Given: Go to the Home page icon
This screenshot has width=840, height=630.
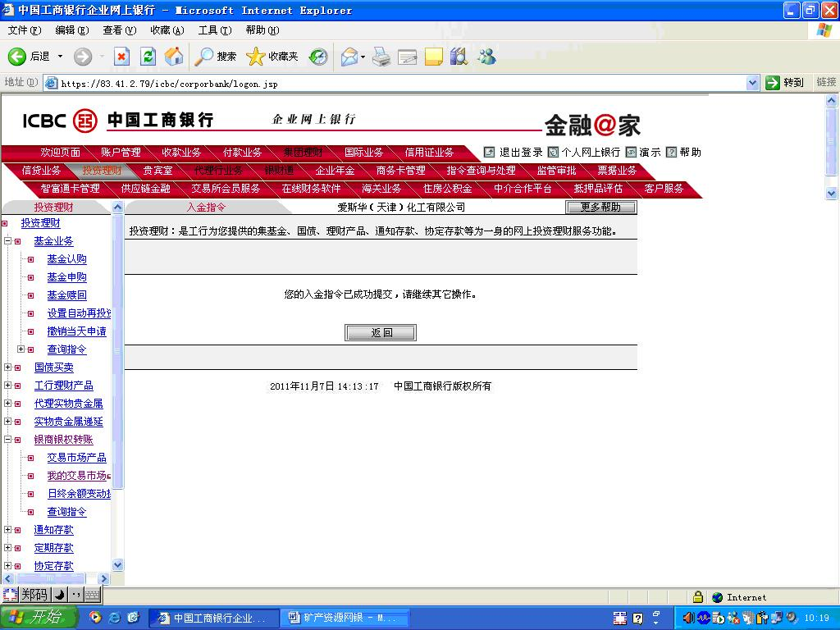Looking at the screenshot, I should click(174, 57).
